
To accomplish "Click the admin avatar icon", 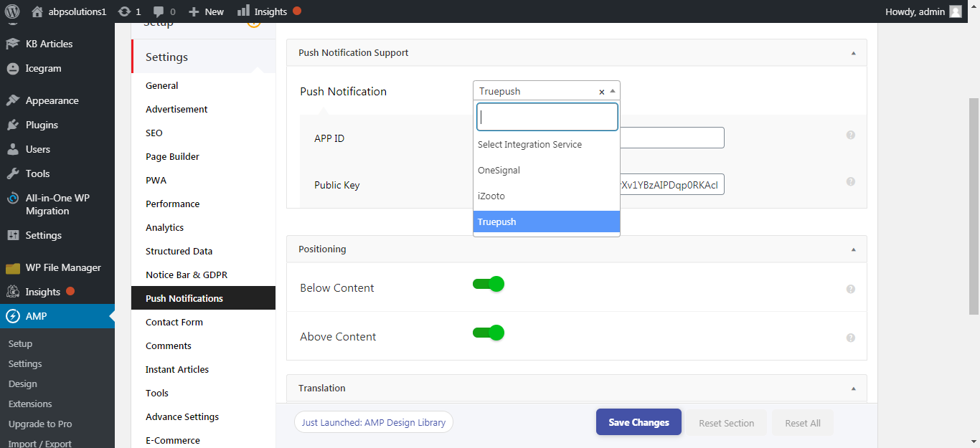I will pos(956,11).
